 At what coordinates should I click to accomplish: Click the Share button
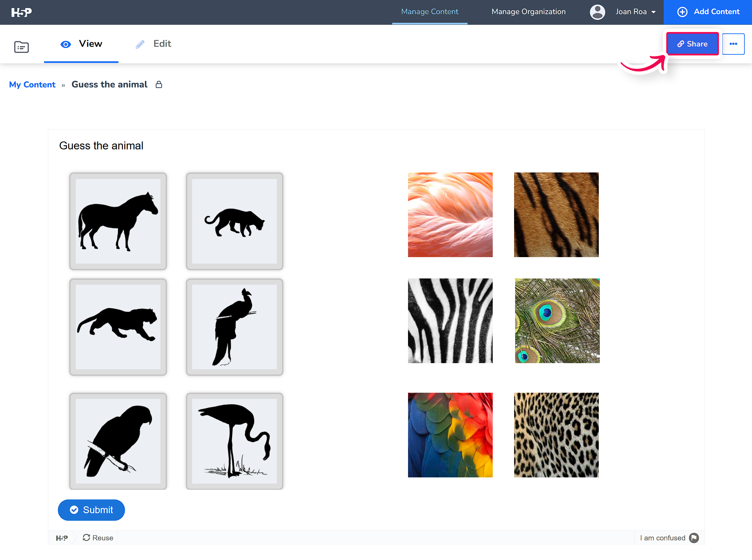692,44
